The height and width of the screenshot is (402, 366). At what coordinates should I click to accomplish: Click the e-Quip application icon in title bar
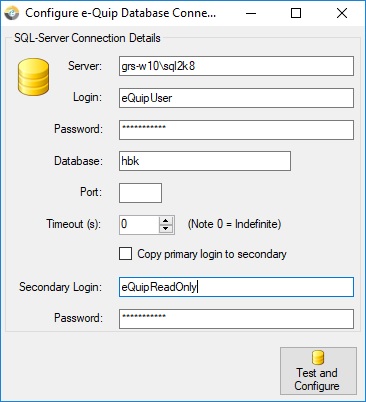click(x=12, y=14)
